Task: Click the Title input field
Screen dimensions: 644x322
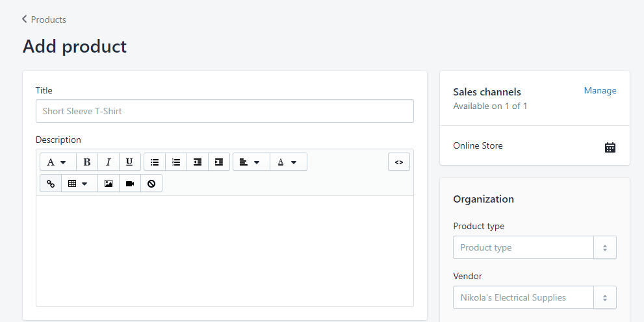Action: click(225, 111)
